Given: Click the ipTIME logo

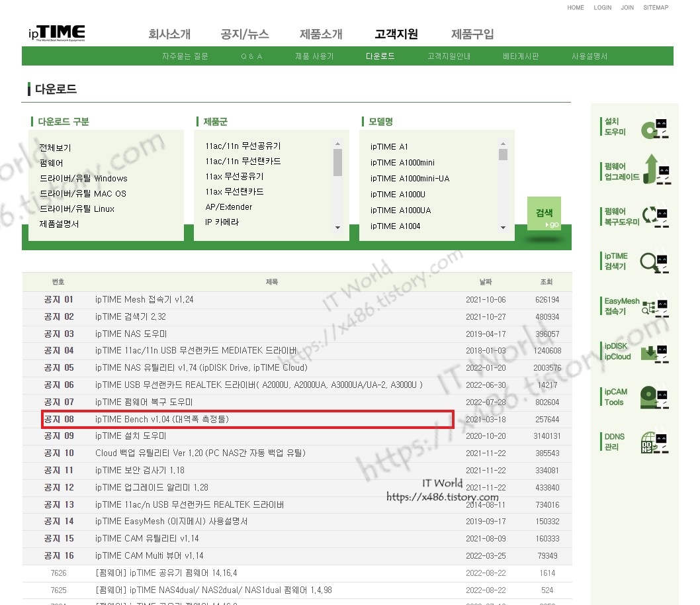Looking at the screenshot, I should pyautogui.click(x=57, y=33).
